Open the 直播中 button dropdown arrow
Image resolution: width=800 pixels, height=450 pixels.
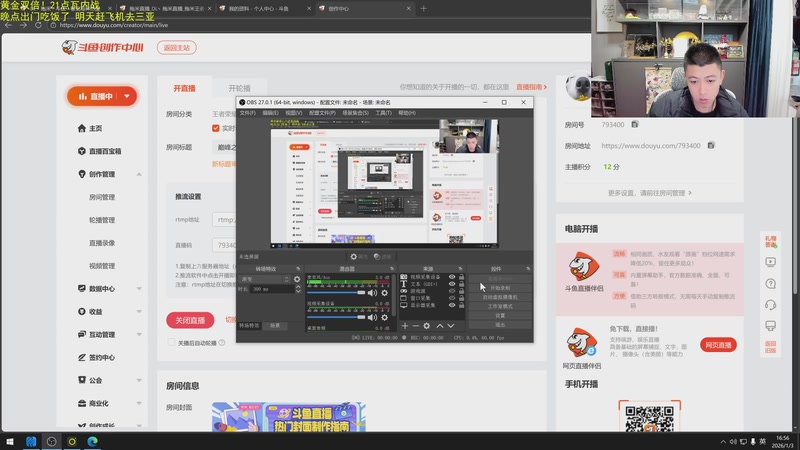(x=127, y=96)
